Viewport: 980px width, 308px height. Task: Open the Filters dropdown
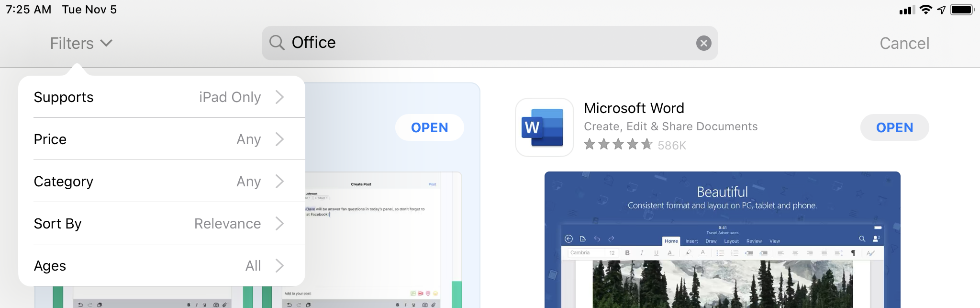click(x=81, y=43)
